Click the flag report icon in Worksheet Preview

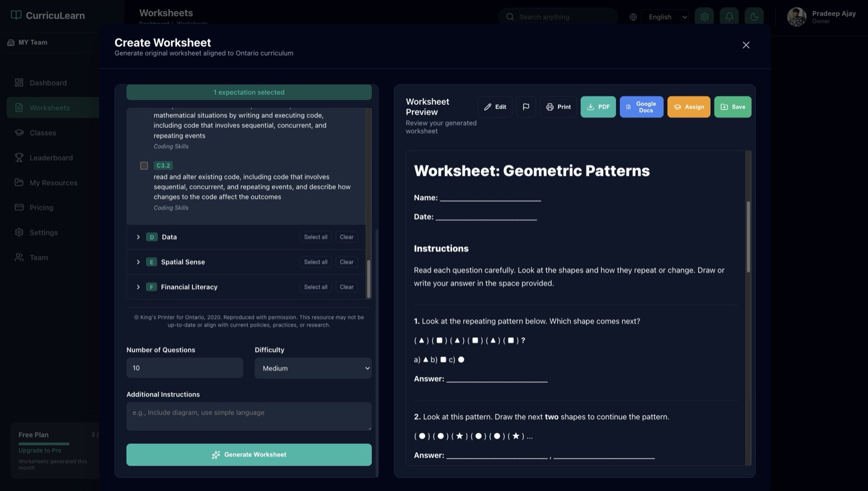click(526, 107)
